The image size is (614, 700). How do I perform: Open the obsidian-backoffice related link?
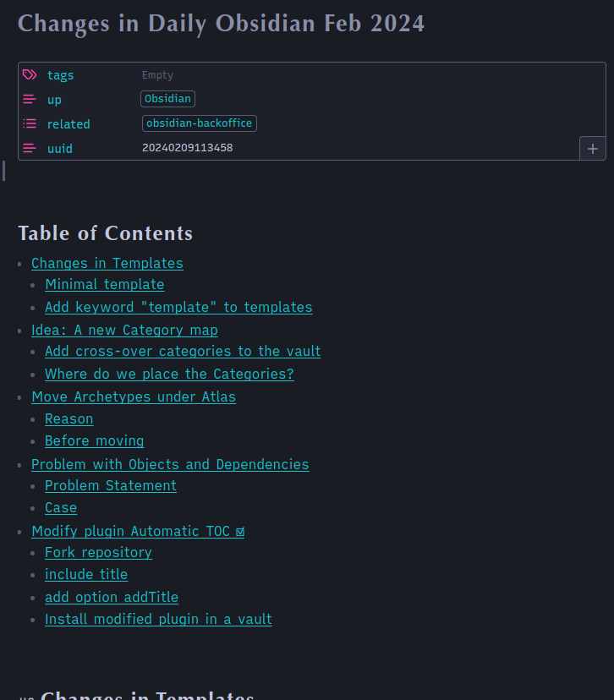(199, 123)
